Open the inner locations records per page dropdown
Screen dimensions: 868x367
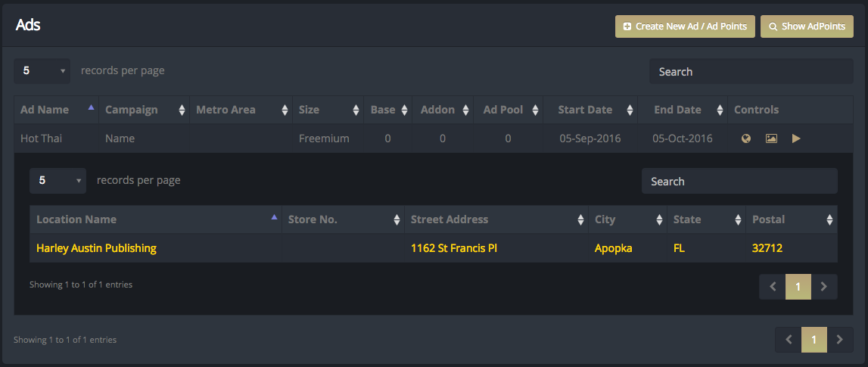tap(58, 180)
